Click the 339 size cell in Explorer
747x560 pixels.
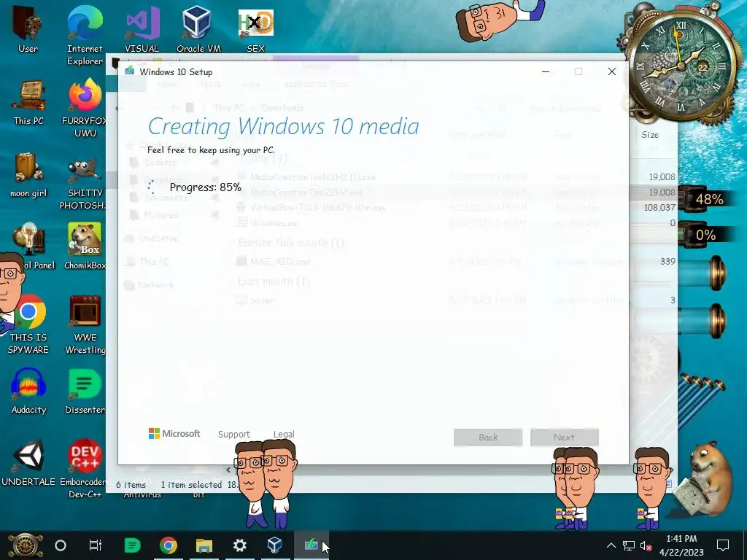pyautogui.click(x=667, y=262)
